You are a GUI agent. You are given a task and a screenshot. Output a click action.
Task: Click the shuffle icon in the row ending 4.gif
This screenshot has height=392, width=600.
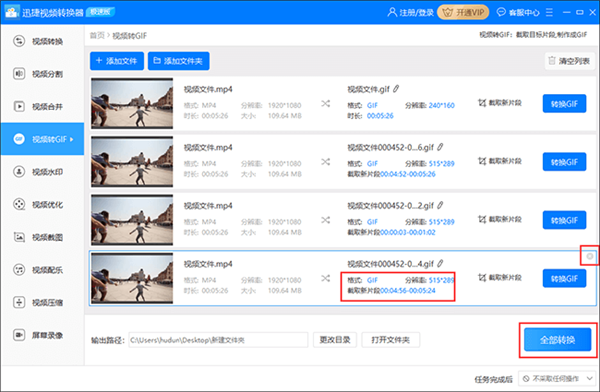pyautogui.click(x=325, y=278)
